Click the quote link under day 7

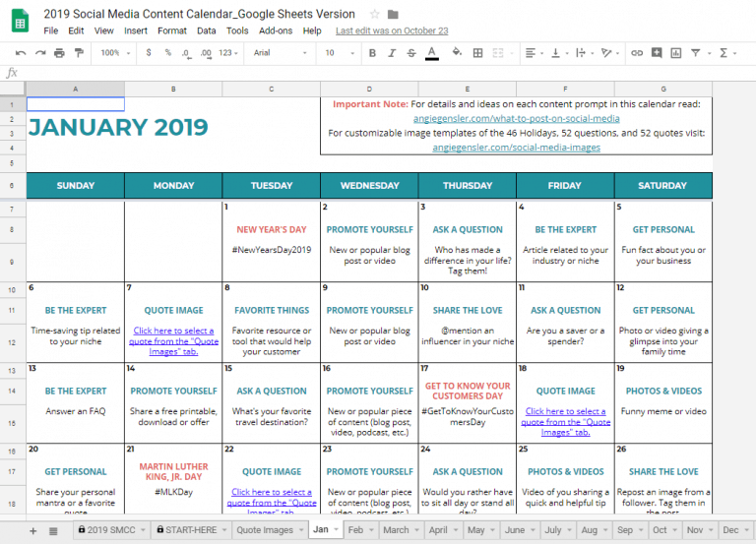pyautogui.click(x=173, y=341)
